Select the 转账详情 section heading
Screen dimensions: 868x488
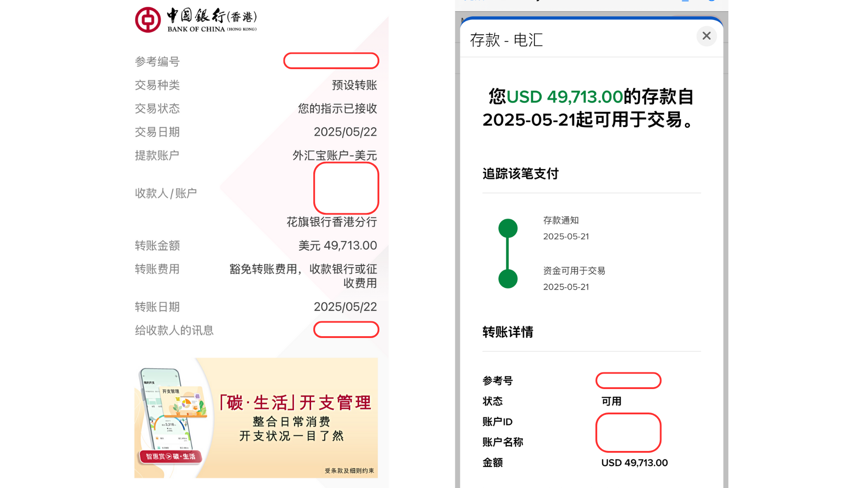508,332
